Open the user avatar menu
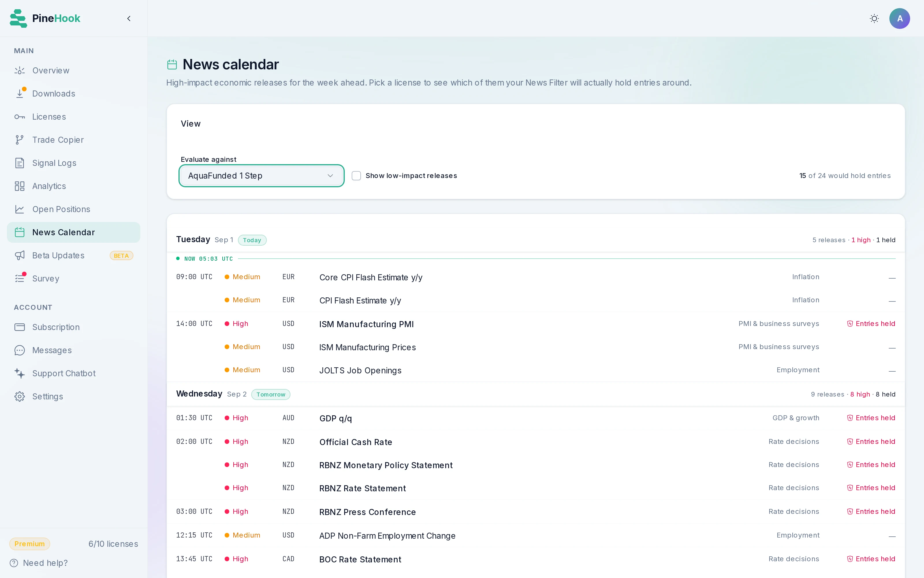The image size is (924, 578). tap(899, 18)
